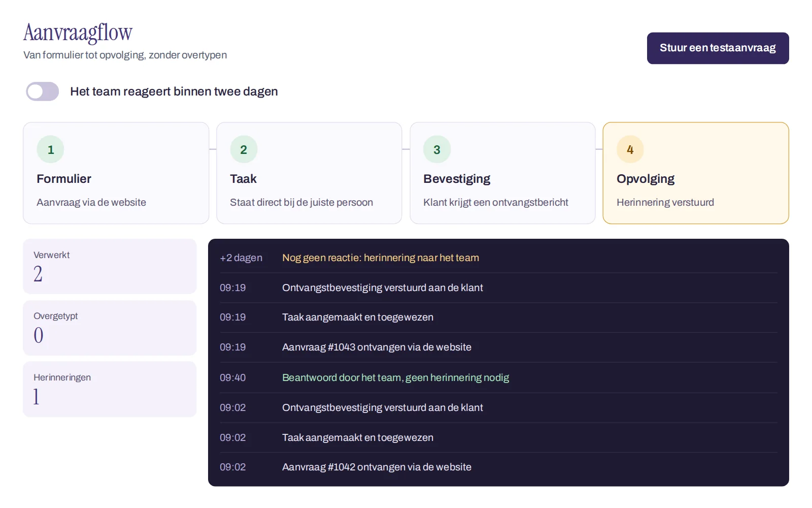
Task: Select the Herinneringen count value 1
Action: pos(36,397)
